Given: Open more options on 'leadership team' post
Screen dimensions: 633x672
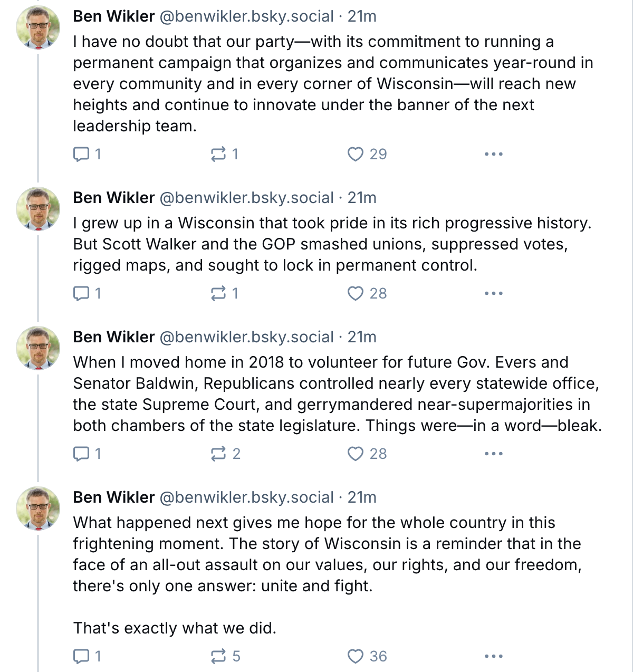Looking at the screenshot, I should point(493,154).
